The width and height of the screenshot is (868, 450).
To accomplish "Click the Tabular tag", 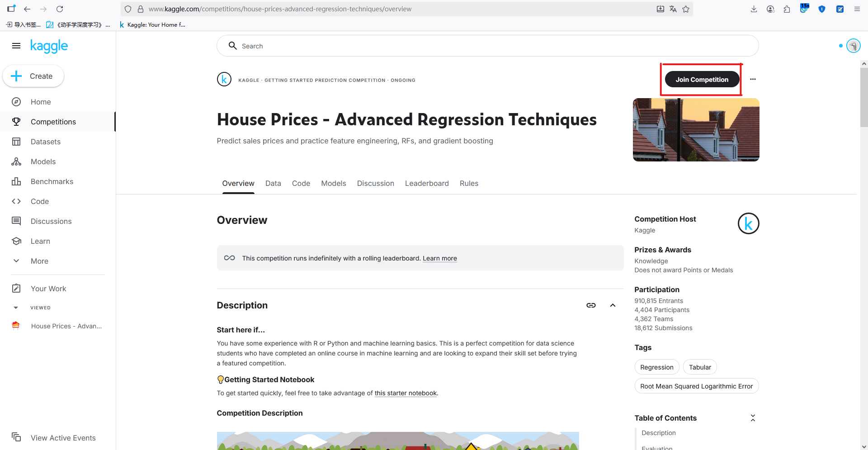I will pos(700,367).
